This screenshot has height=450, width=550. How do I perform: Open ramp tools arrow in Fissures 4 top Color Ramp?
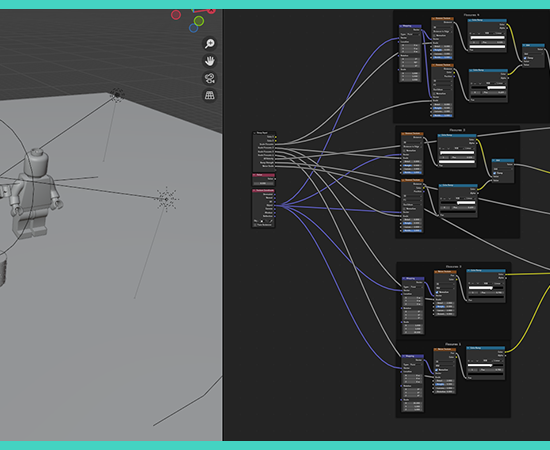click(x=479, y=33)
